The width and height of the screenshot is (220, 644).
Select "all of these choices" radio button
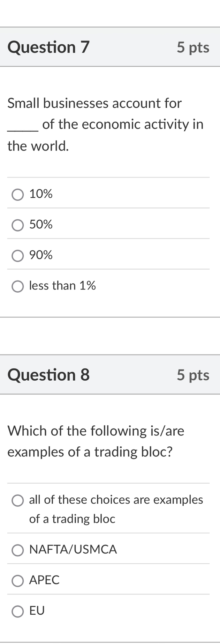tap(18, 500)
